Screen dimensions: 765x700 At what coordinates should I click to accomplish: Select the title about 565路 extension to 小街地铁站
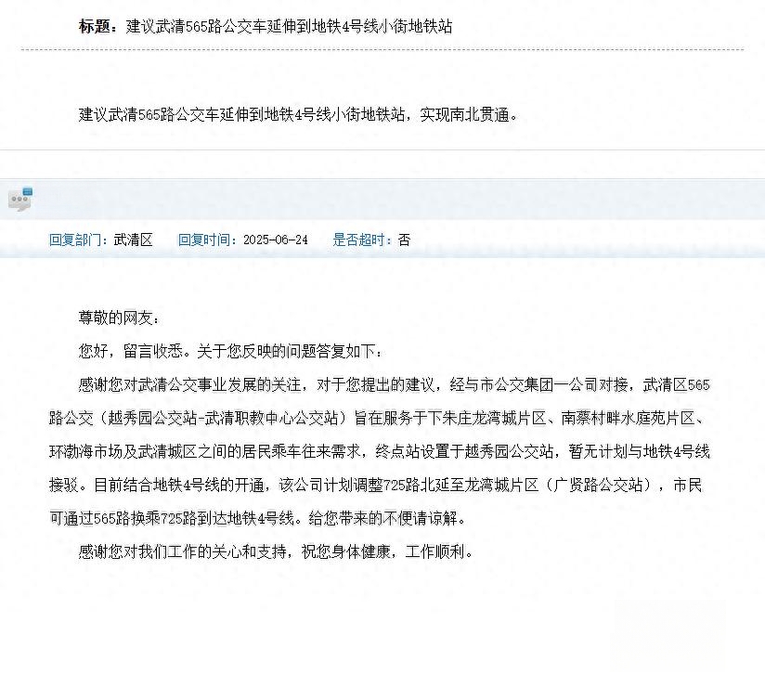(289, 26)
